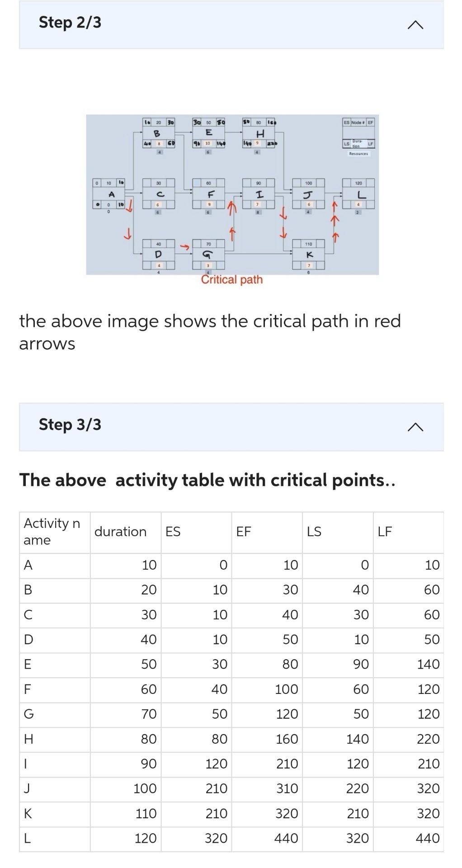Click the network diagram image
The height and width of the screenshot is (868, 462).
(x=231, y=194)
